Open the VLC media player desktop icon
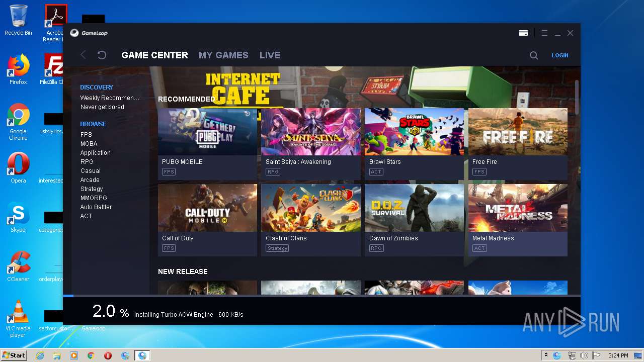 [18, 319]
